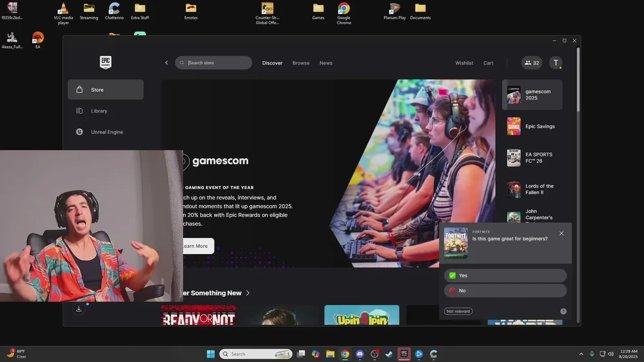
Task: Select gamescom 2025 in the carousel list
Action: 532,95
